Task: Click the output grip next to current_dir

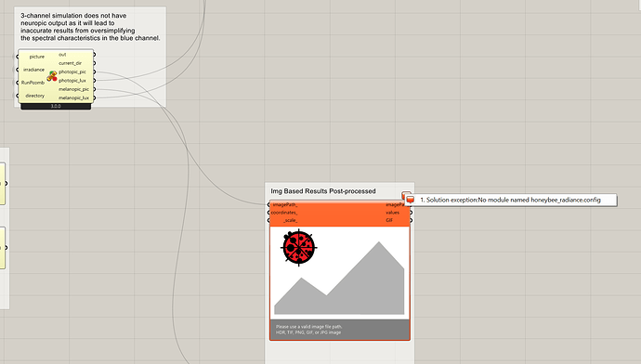Action: [94, 63]
